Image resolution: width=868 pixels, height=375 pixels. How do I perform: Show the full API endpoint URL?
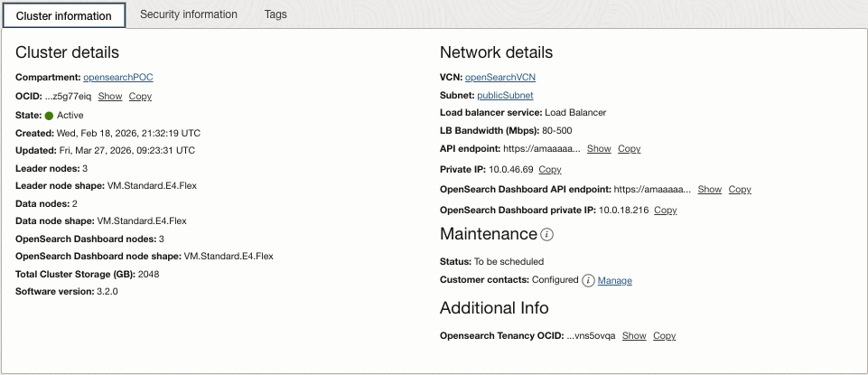(599, 149)
